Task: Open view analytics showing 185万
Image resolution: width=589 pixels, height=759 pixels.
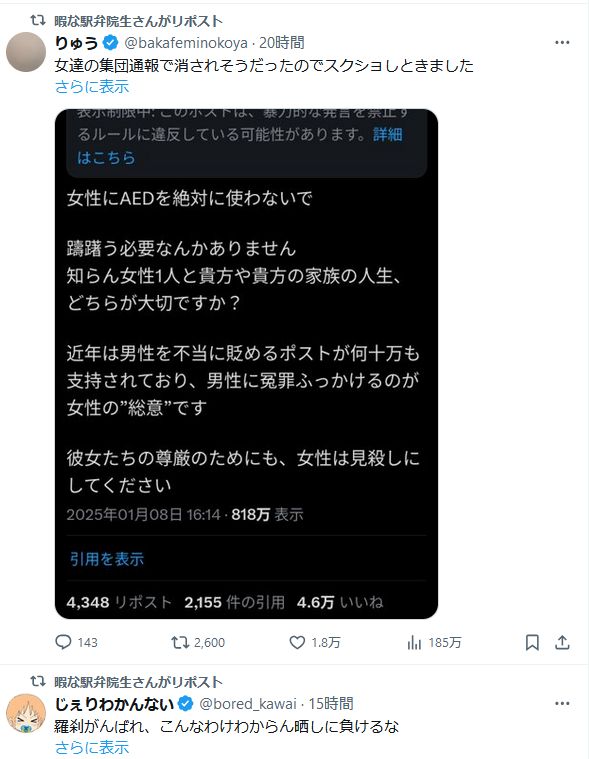Action: 414,642
